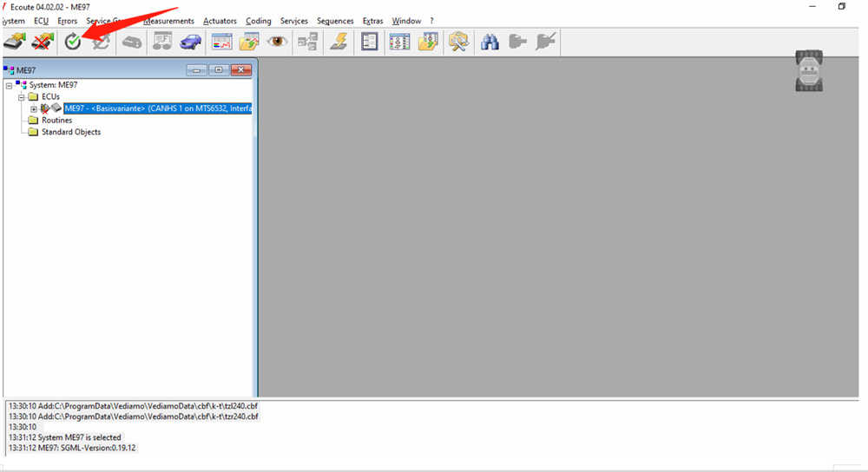This screenshot has width=868, height=472.
Task: Expand the ME97 Basisvariante ECU entry
Action: tap(34, 108)
